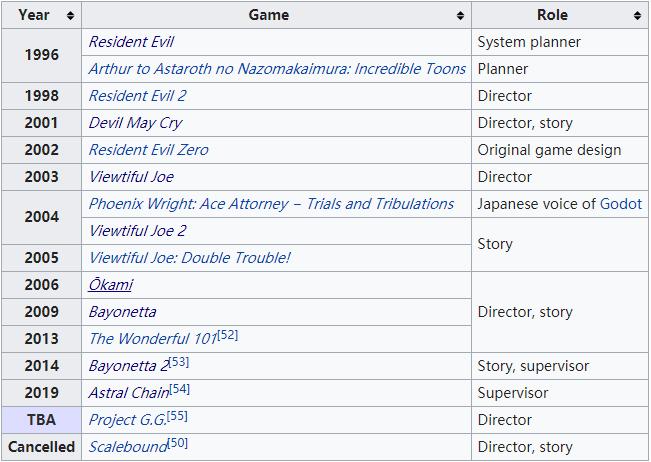Click the Ōkami game link
Viewport: 651px width, 462px height.
(x=110, y=285)
